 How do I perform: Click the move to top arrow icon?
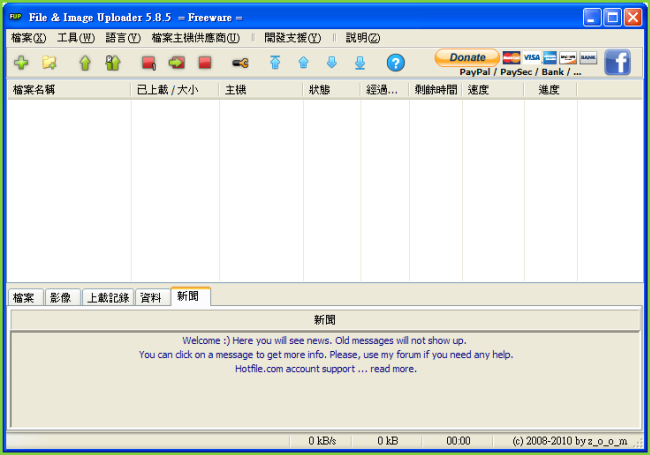coord(275,63)
